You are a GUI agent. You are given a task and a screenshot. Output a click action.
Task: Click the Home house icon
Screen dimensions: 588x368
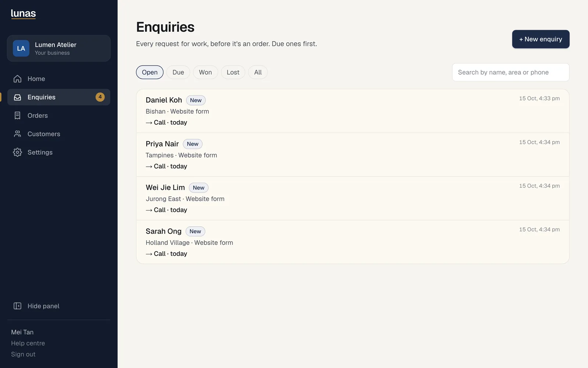click(x=17, y=79)
